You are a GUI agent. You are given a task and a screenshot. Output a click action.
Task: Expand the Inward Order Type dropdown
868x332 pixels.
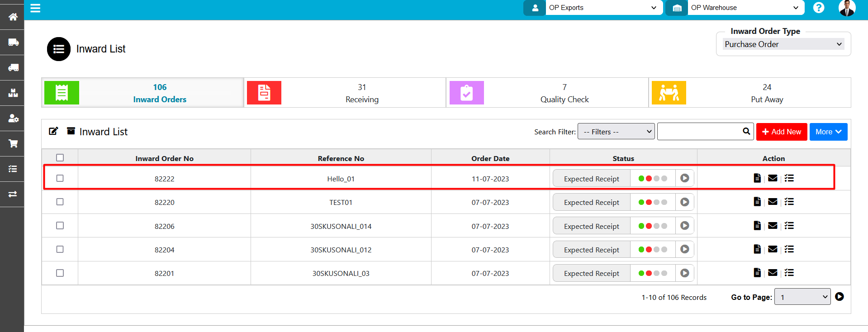[783, 44]
